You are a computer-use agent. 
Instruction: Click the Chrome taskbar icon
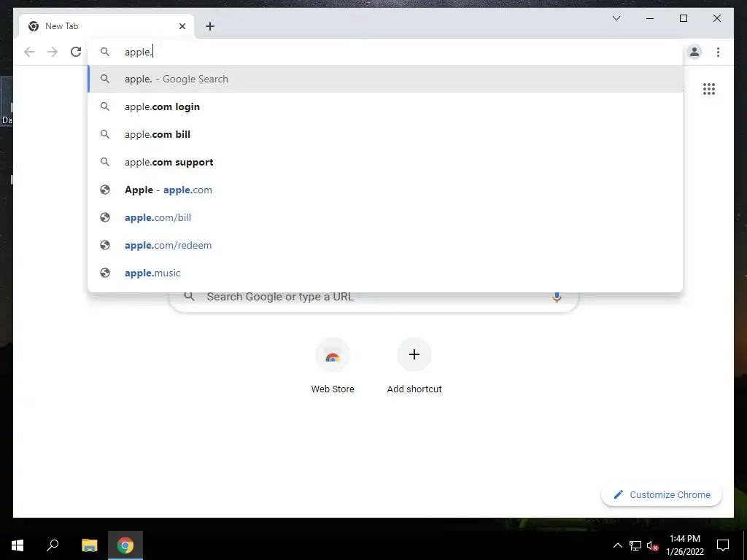tap(125, 545)
